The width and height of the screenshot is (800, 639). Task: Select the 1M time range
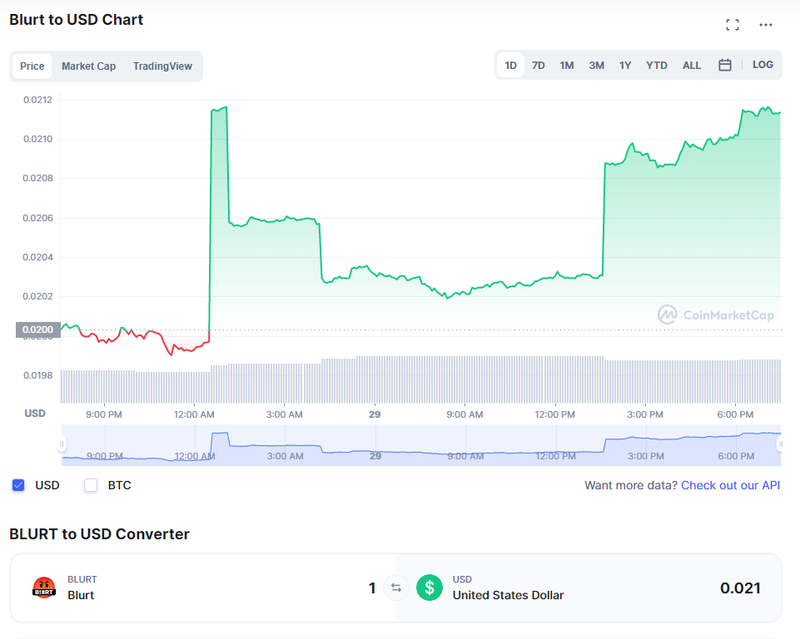[566, 65]
